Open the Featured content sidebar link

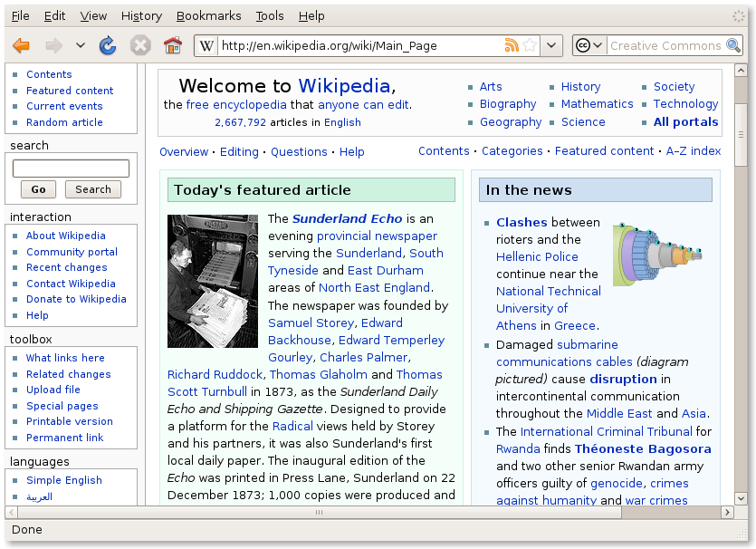(70, 91)
